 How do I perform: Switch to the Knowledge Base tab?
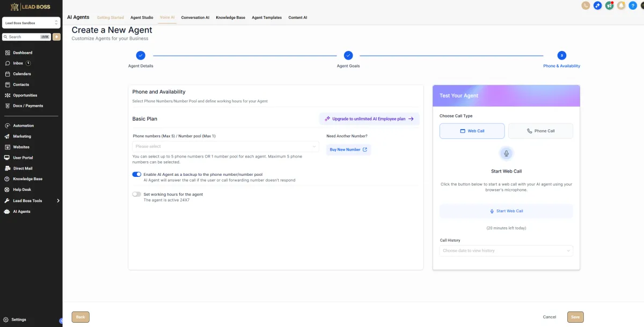click(231, 18)
